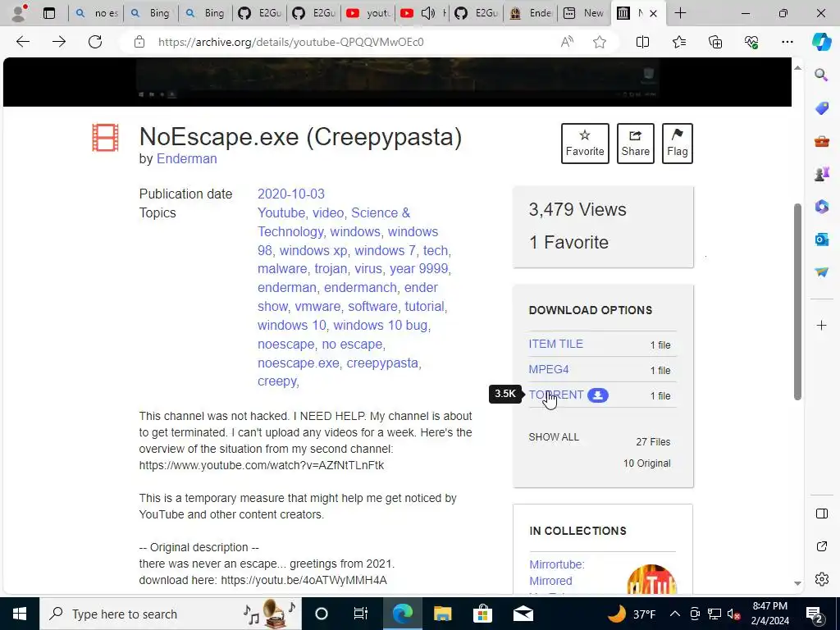The width and height of the screenshot is (840, 630).
Task: Flag this item with Flag button
Action: point(677,144)
